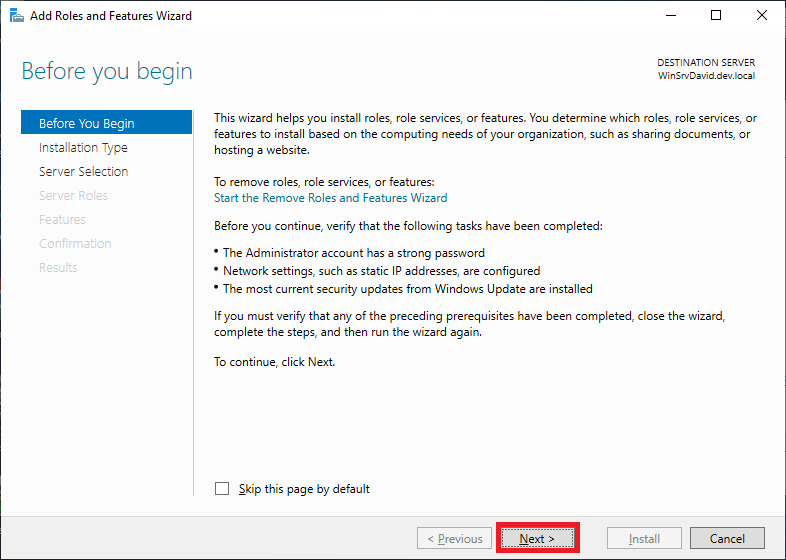Cancel the wizard using the Cancel button

[x=727, y=538]
